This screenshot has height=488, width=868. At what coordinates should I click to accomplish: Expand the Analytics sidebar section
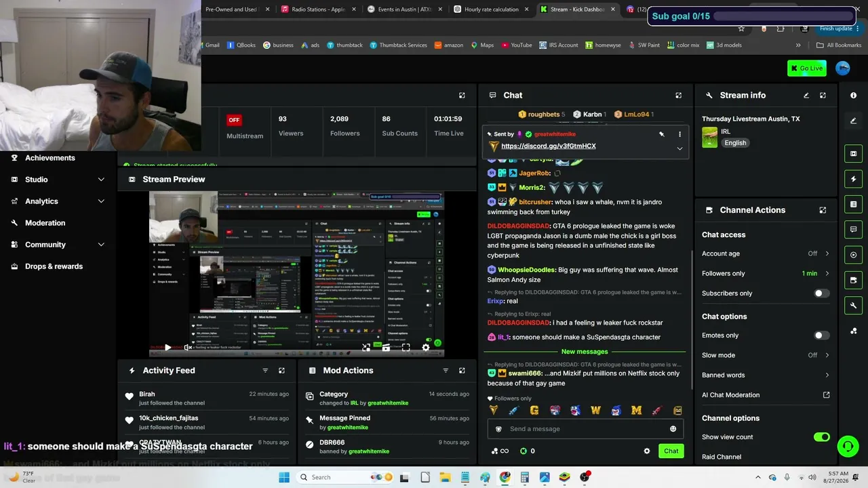(x=101, y=201)
